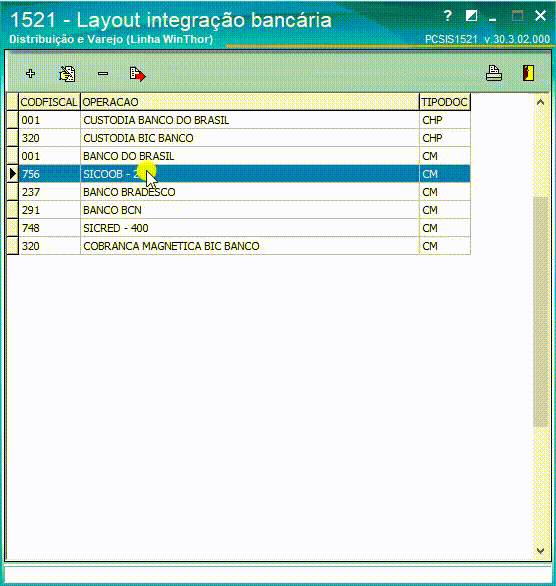Viewport: 556px width, 586px height.
Task: Open help question mark icon
Action: 448,16
